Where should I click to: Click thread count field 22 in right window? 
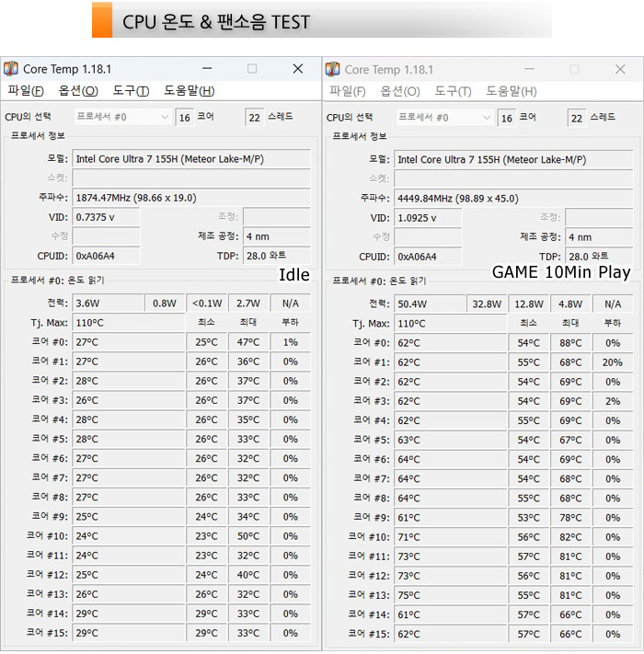[x=577, y=119]
